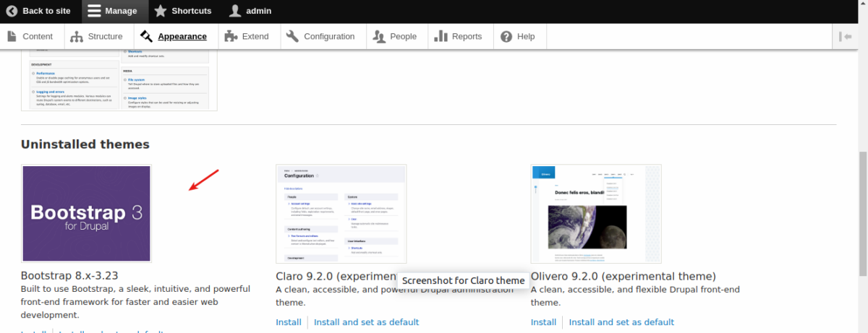Click the Help question mark icon
The width and height of the screenshot is (868, 333).
[506, 36]
